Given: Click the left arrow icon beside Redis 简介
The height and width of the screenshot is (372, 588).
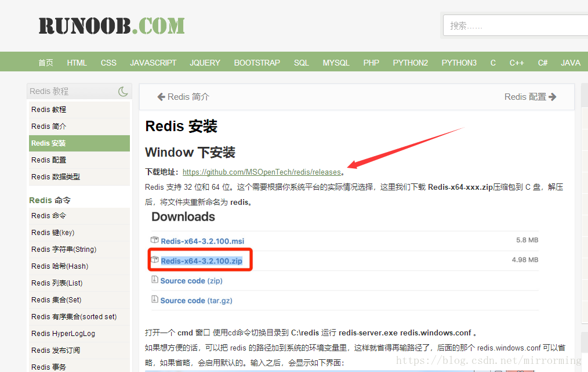Looking at the screenshot, I should [161, 97].
